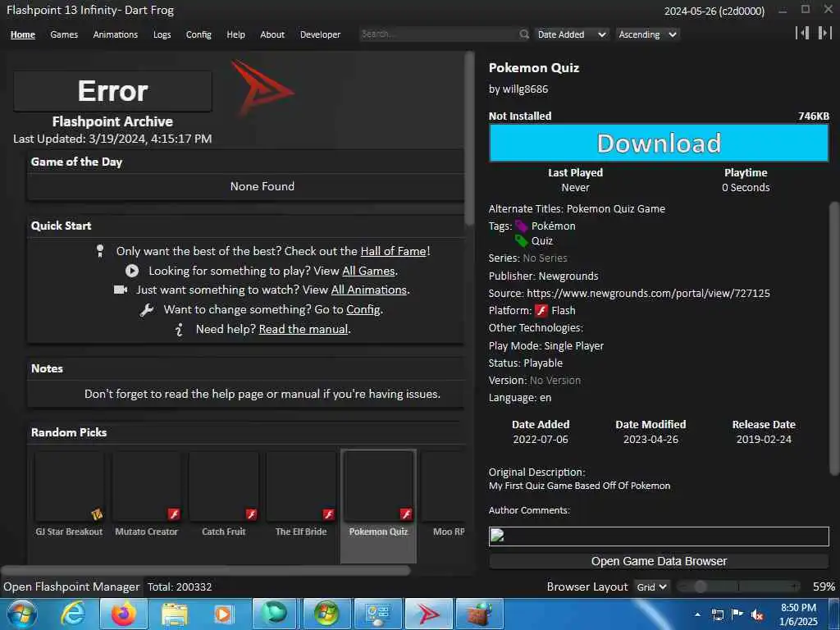Click the info icon beside Read the manual
This screenshot has width=840, height=630.
click(180, 330)
